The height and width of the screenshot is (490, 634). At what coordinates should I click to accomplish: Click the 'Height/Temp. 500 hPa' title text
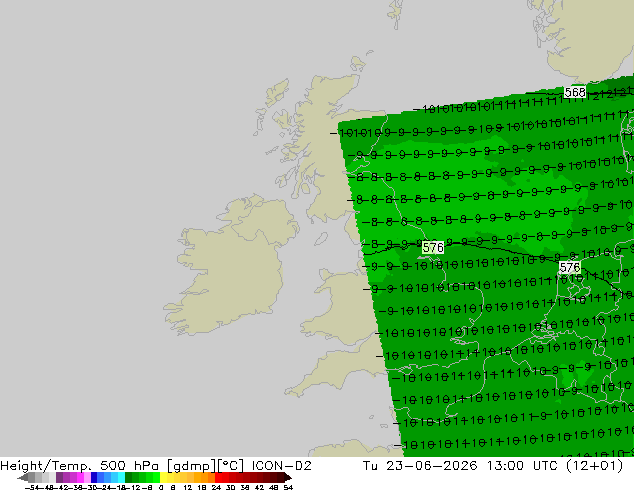point(79,466)
